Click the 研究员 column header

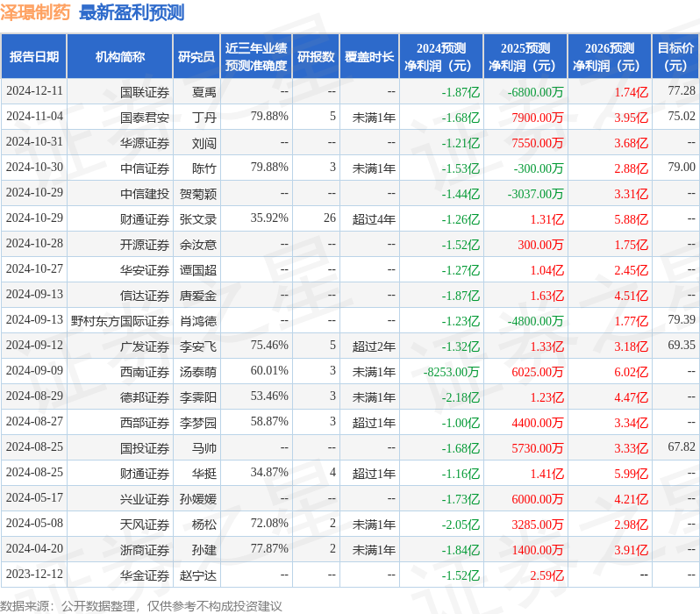pos(196,57)
